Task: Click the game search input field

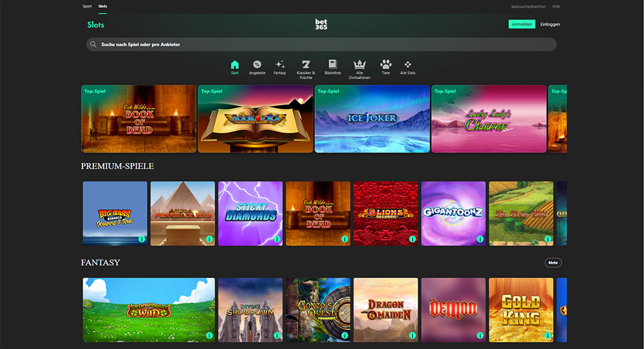Action: 321,44
